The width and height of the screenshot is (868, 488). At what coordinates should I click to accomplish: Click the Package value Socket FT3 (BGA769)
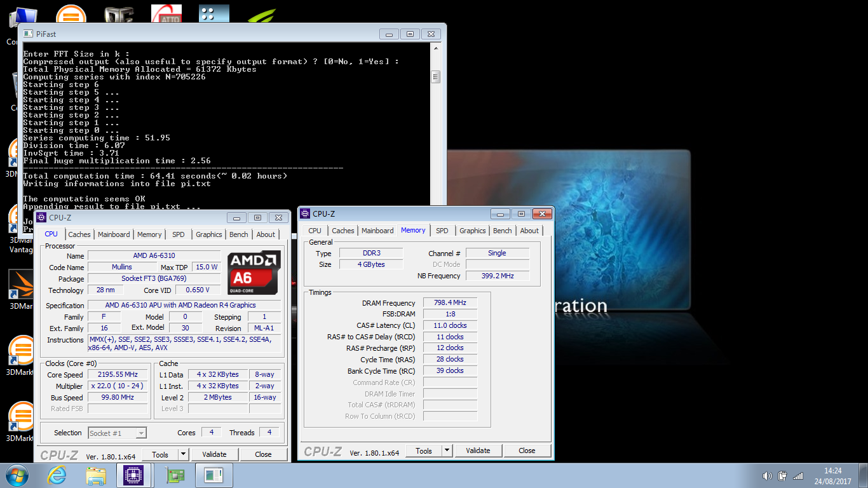[154, 278]
